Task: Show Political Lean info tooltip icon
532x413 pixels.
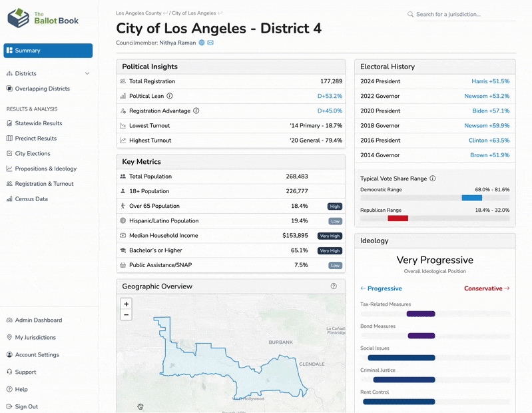Action: click(x=170, y=96)
